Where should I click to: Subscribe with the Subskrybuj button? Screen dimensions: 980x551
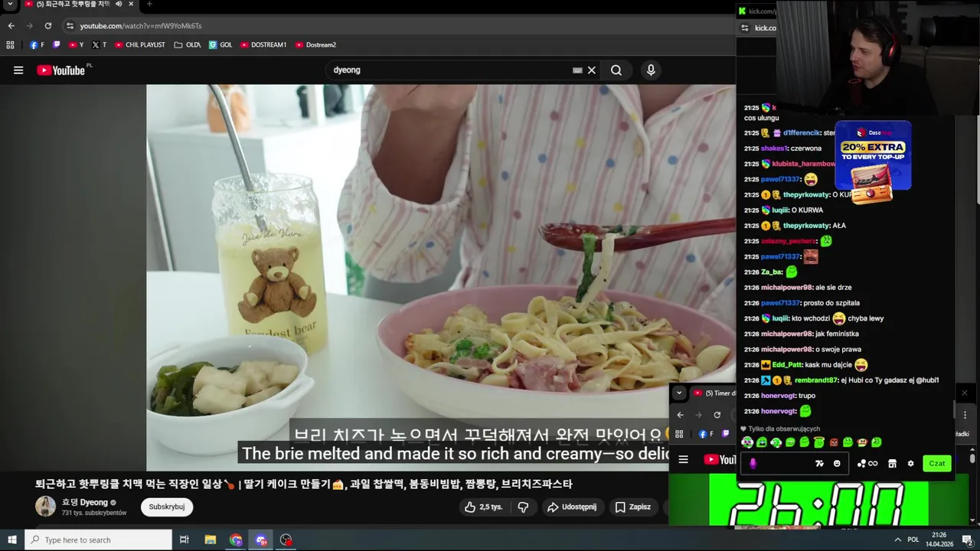(x=167, y=507)
